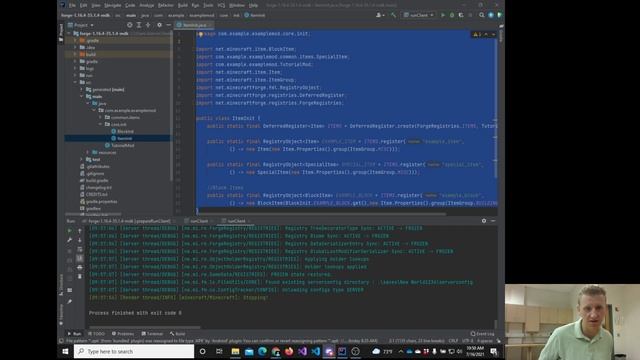Image resolution: width=640 pixels, height=360 pixels.
Task: Open the Project view selector dropdown
Action: 80,25
